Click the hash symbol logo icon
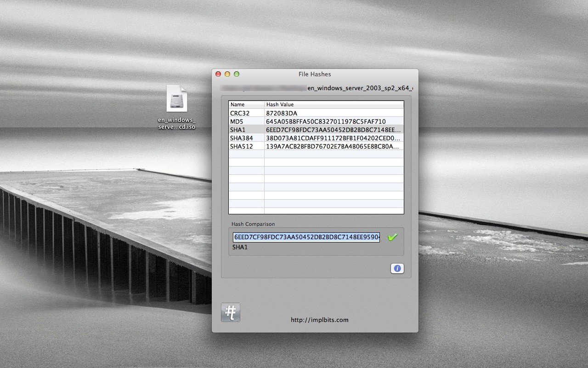 pyautogui.click(x=231, y=312)
